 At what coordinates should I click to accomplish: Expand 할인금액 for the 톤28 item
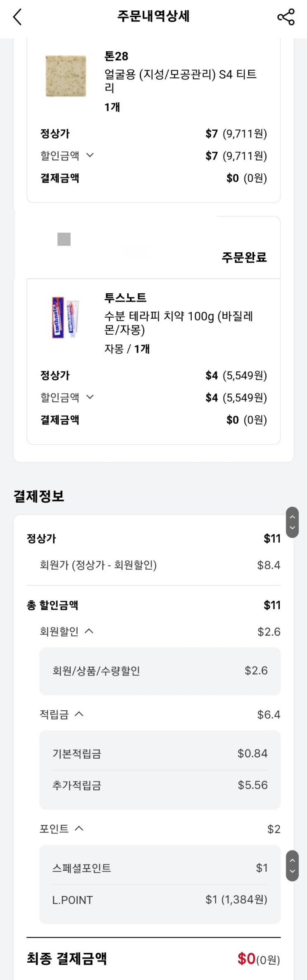pyautogui.click(x=67, y=156)
